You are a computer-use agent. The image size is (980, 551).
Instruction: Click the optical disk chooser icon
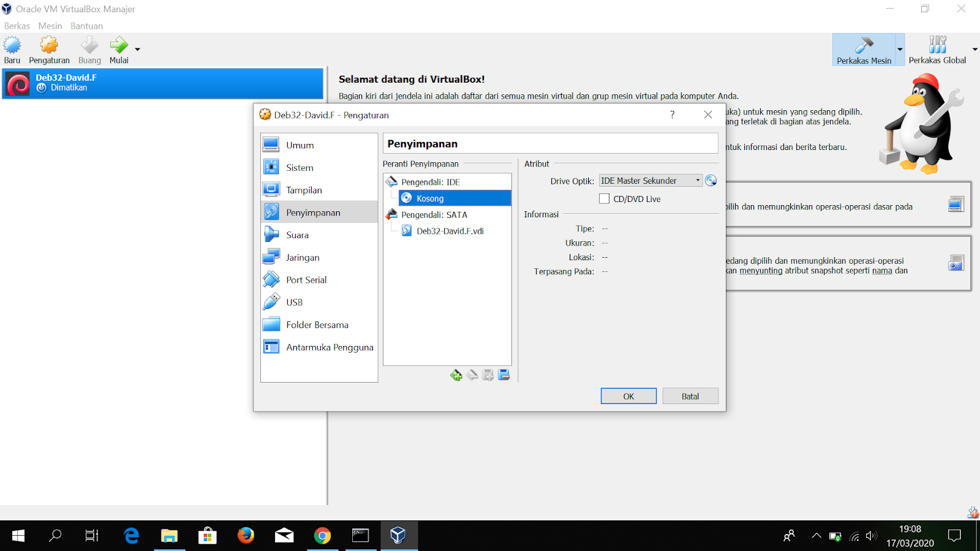[710, 181]
